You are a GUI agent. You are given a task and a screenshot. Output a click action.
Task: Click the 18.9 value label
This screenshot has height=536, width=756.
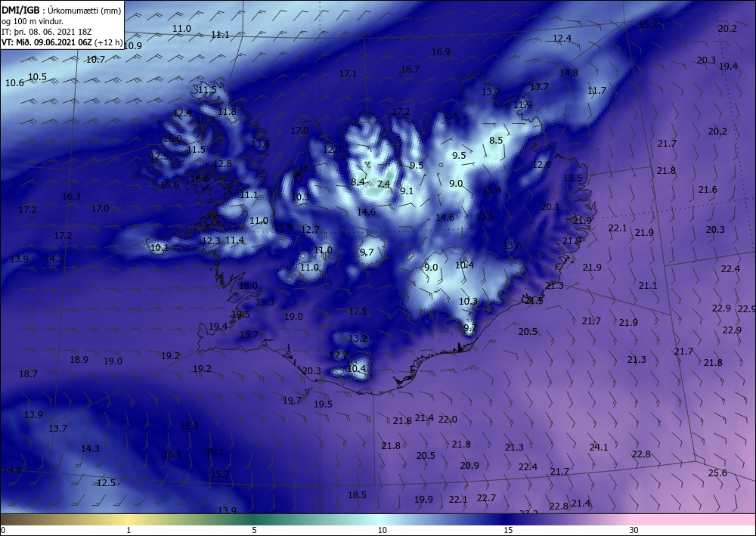(79, 359)
